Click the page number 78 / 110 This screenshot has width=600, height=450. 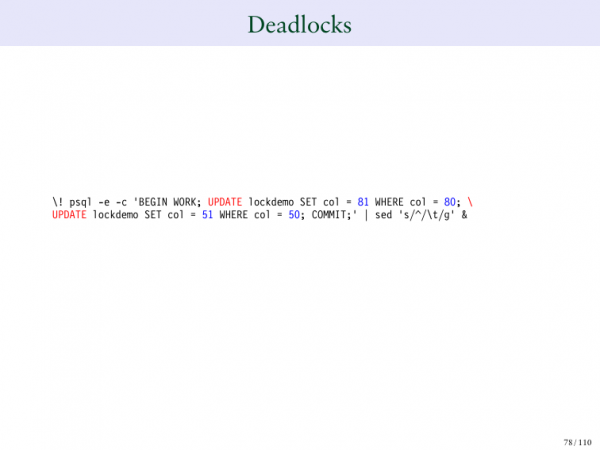click(578, 441)
